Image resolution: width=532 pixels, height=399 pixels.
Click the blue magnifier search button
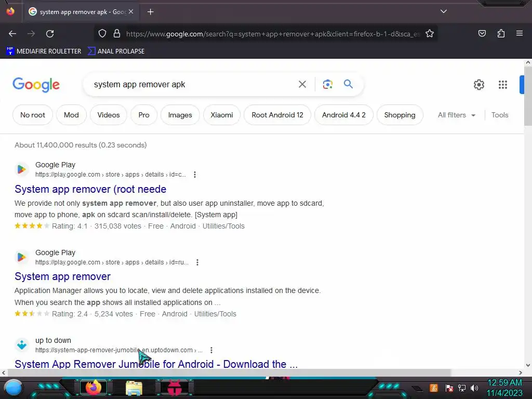(348, 84)
